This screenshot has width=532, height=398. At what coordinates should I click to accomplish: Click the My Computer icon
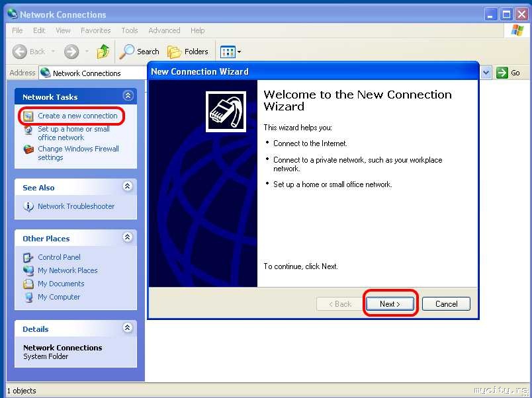29,298
